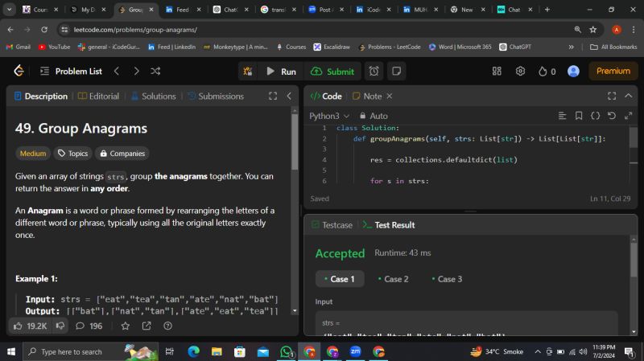Switch to the Description tab
This screenshot has width=644, height=361.
tap(41, 96)
